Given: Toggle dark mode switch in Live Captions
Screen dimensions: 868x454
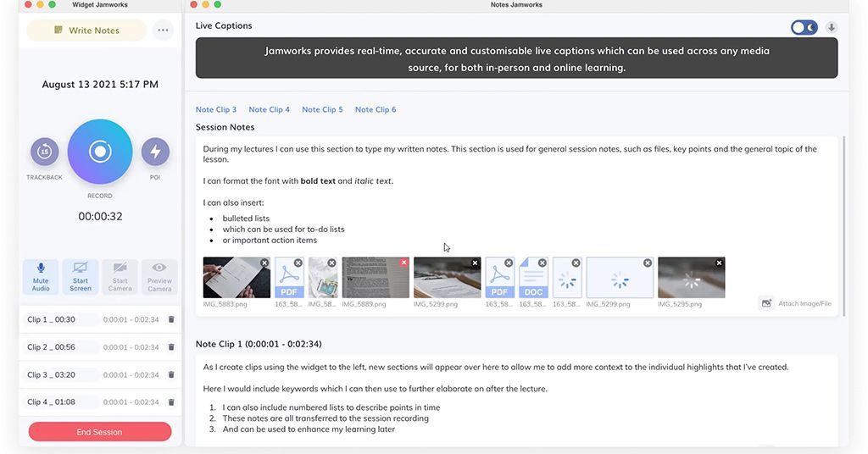Looking at the screenshot, I should pos(804,27).
